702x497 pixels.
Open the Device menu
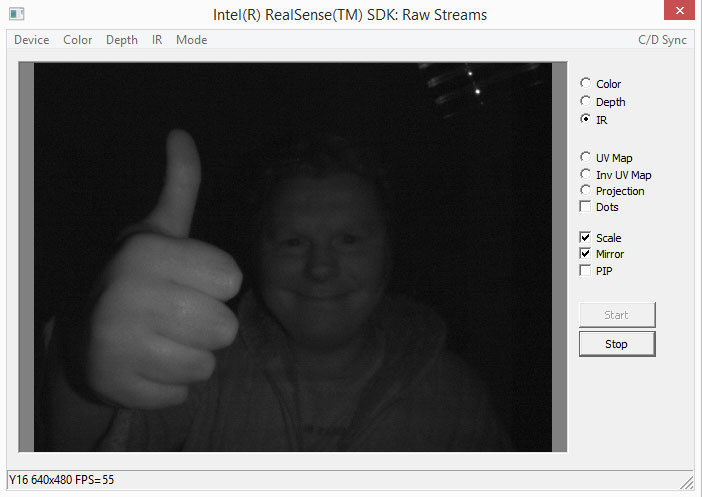click(x=31, y=40)
